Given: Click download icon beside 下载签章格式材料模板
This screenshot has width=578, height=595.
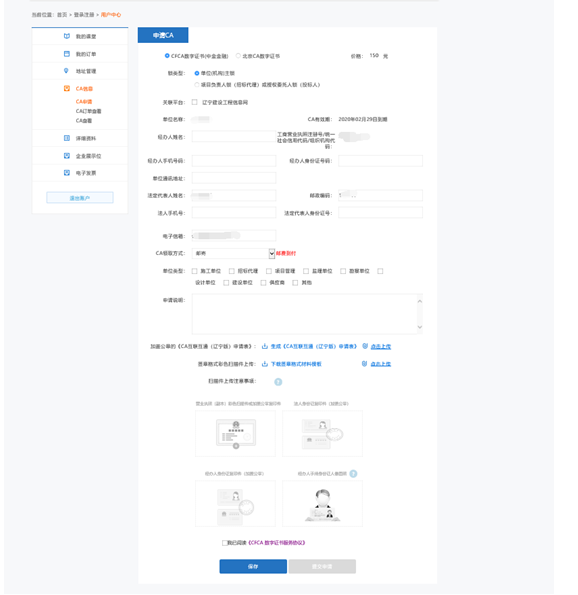Looking at the screenshot, I should (265, 364).
